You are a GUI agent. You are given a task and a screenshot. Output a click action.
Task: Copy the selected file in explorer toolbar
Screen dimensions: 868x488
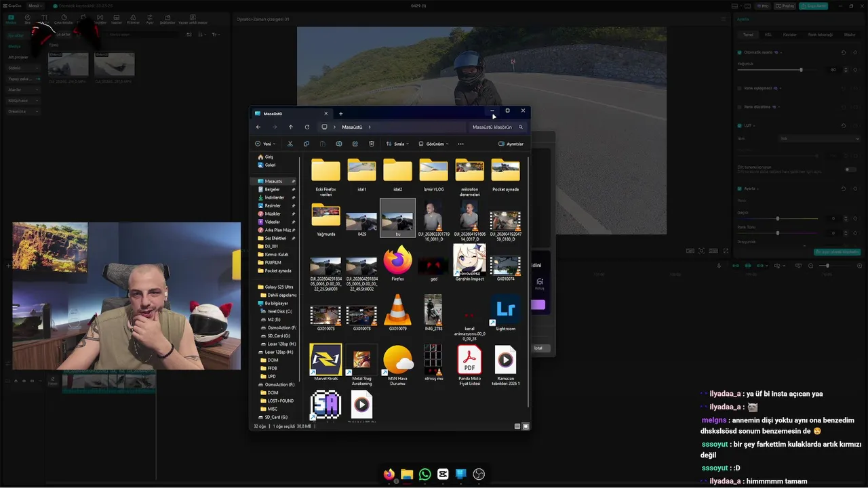pyautogui.click(x=307, y=144)
